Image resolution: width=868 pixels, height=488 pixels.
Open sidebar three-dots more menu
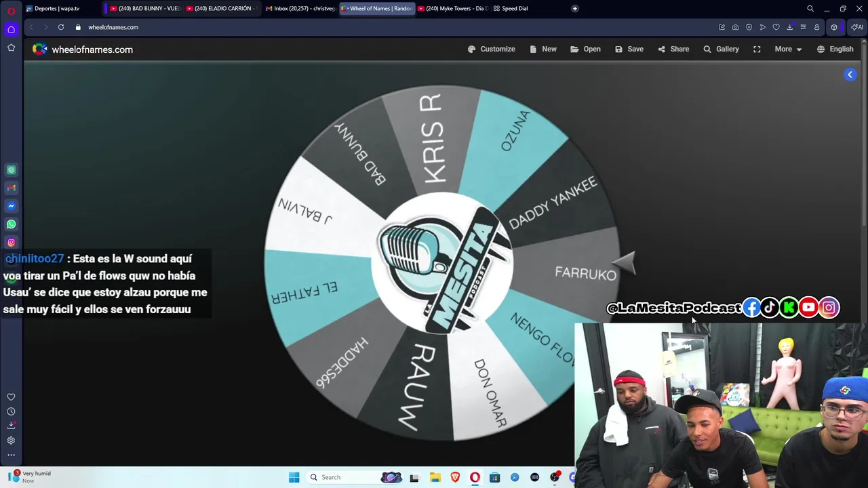(11, 455)
